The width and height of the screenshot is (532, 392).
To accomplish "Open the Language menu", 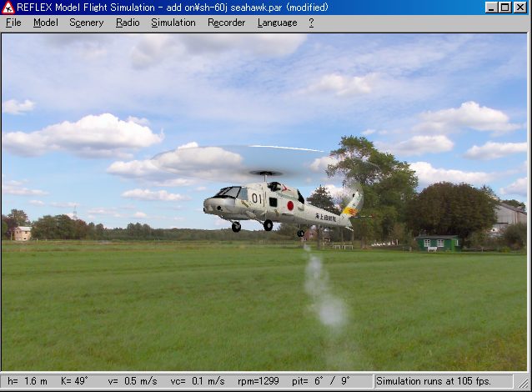I will [277, 23].
